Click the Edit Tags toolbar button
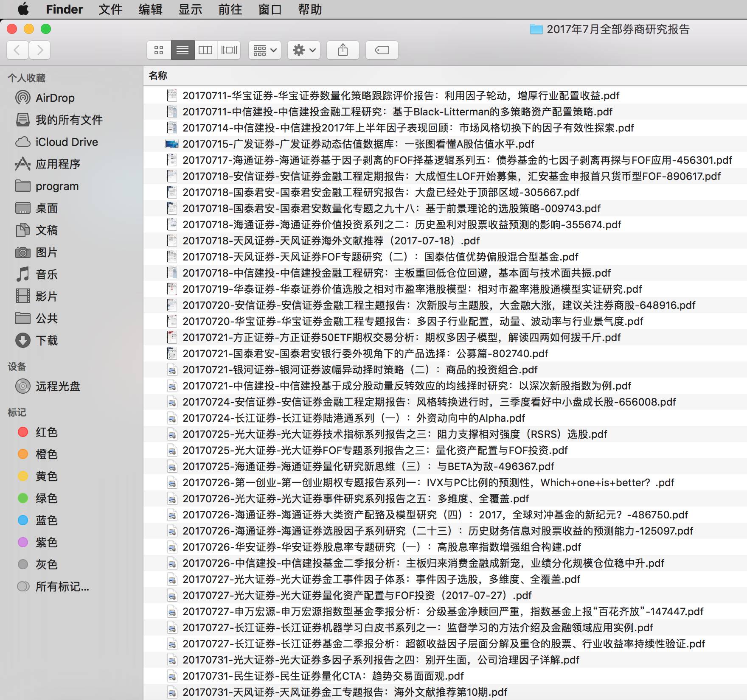This screenshot has height=700, width=747. point(382,50)
